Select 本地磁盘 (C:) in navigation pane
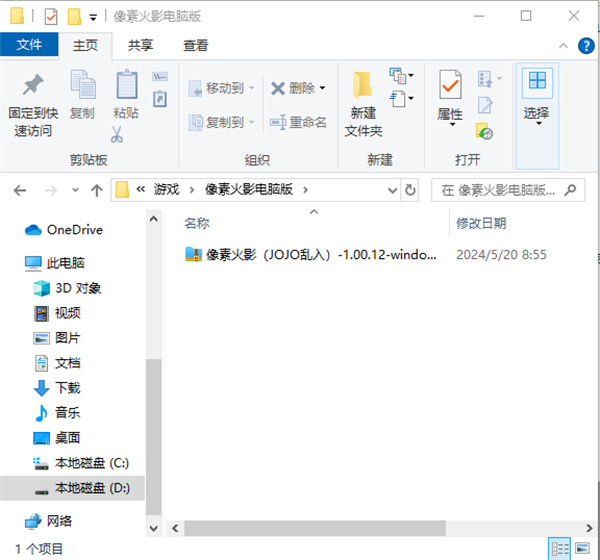The image size is (600, 560). coord(91,463)
